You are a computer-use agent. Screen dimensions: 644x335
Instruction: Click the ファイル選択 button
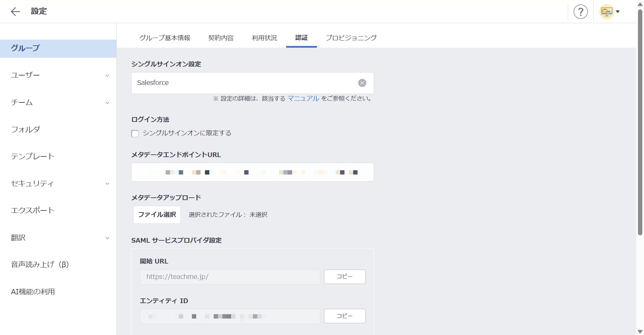pos(157,215)
